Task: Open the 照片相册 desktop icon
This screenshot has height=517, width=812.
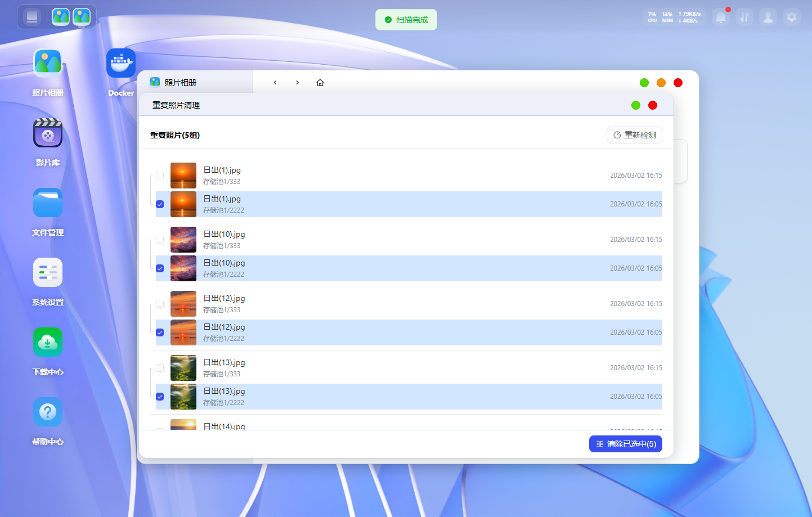Action: coord(48,64)
